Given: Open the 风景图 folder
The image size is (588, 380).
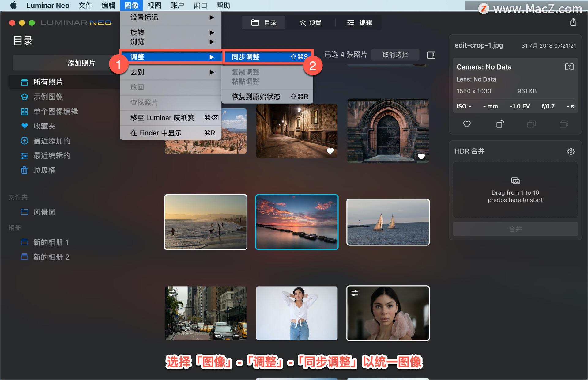Looking at the screenshot, I should coord(44,212).
